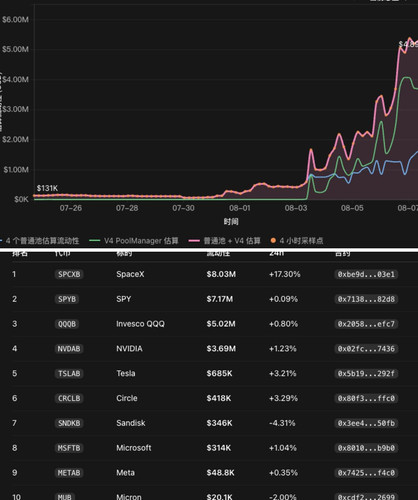Click the $314K liquidity value
The width and height of the screenshot is (418, 500).
pos(219,448)
